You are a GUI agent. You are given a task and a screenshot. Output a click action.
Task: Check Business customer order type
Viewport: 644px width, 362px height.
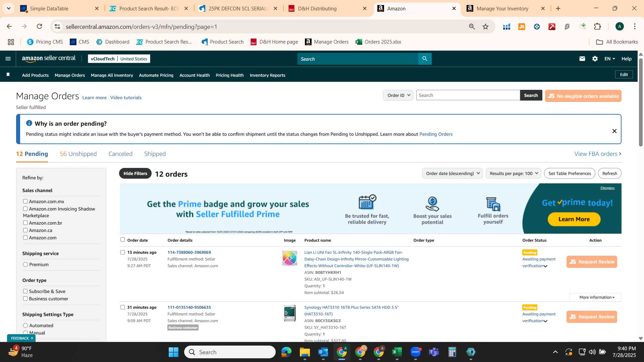click(25, 298)
